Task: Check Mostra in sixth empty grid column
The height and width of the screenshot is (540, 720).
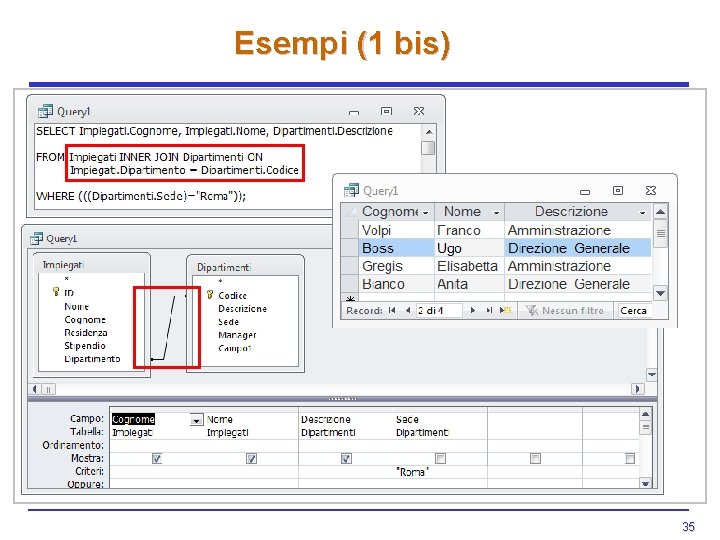Action: tap(630, 458)
